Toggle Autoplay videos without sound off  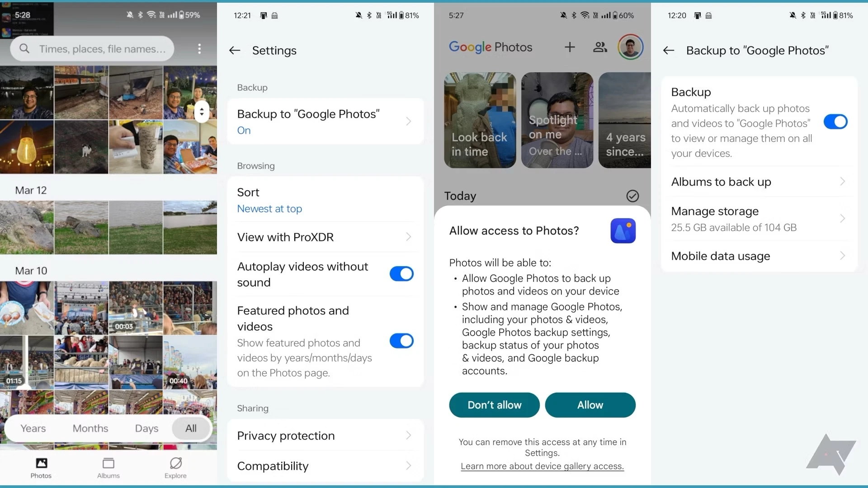tap(401, 273)
